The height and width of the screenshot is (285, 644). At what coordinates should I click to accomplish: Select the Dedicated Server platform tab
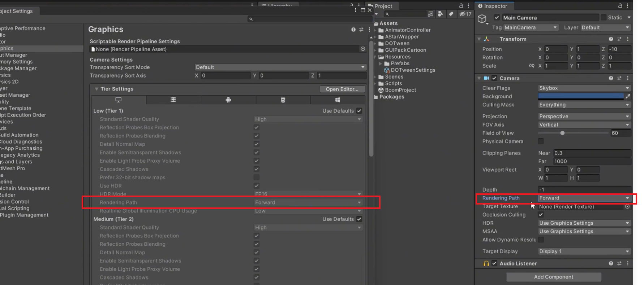coord(173,100)
